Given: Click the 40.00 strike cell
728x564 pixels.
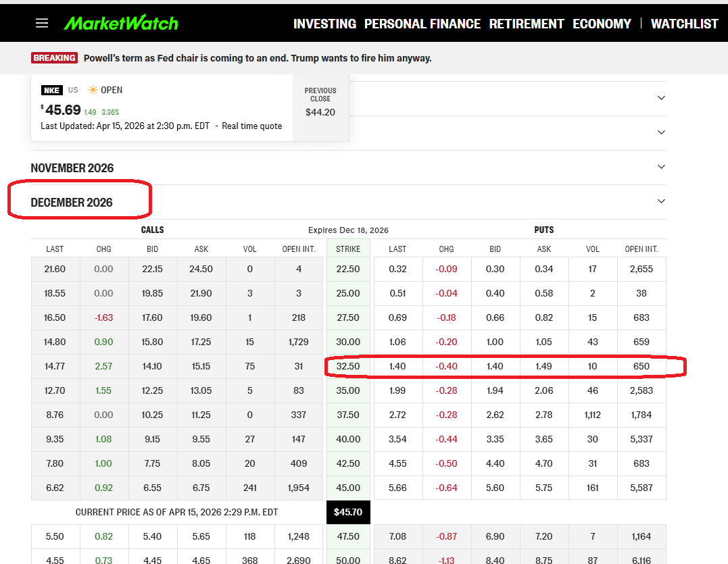Looking at the screenshot, I should (x=348, y=439).
